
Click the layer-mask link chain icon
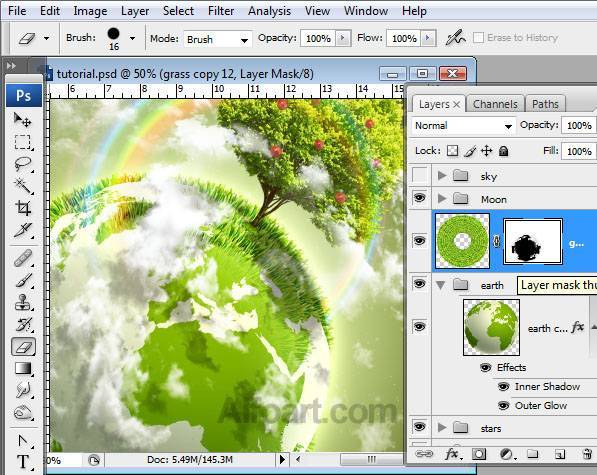(x=496, y=241)
